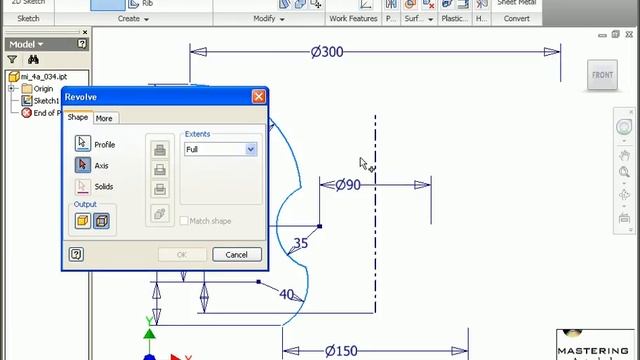
Task: Click the Convert panel label
Action: (x=516, y=18)
